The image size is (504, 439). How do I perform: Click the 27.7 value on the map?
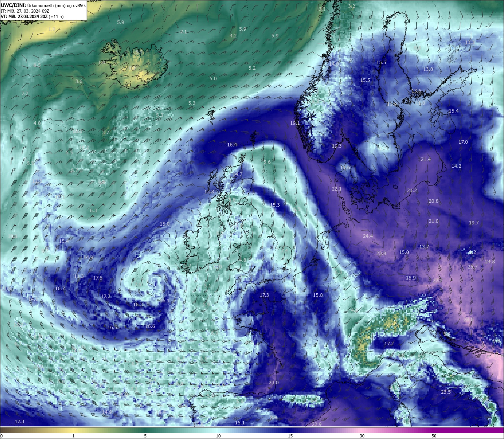[437, 281]
